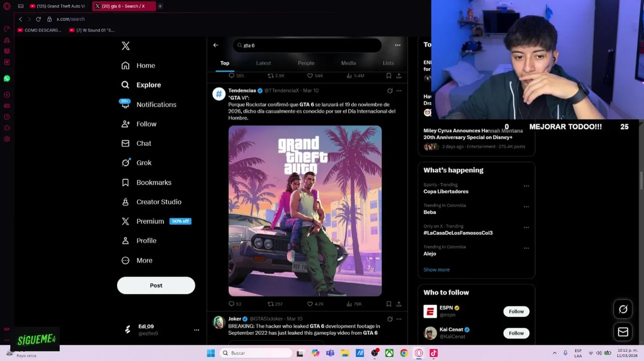Open the Windows Start menu
The width and height of the screenshot is (644, 361).
pos(211,353)
